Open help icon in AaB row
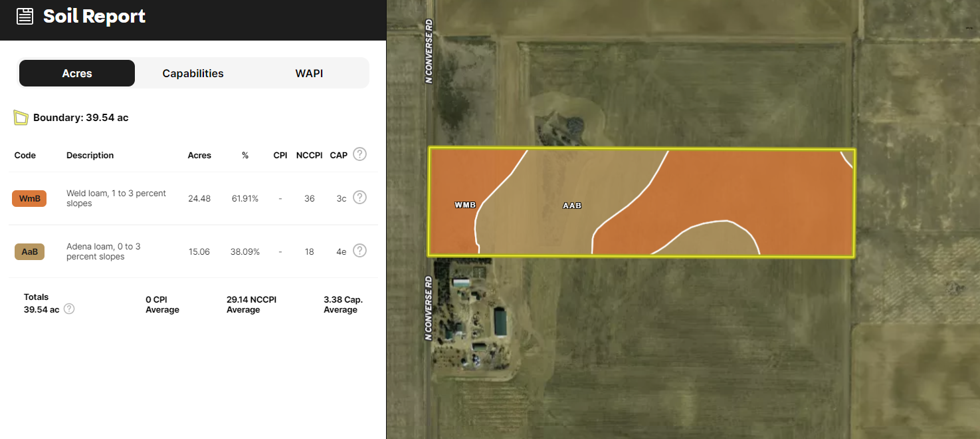980x439 pixels. [359, 251]
